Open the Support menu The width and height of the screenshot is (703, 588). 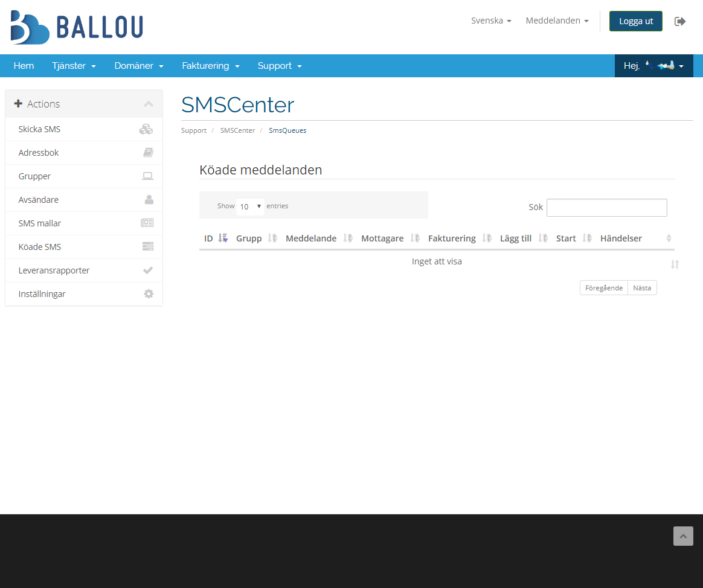click(275, 66)
